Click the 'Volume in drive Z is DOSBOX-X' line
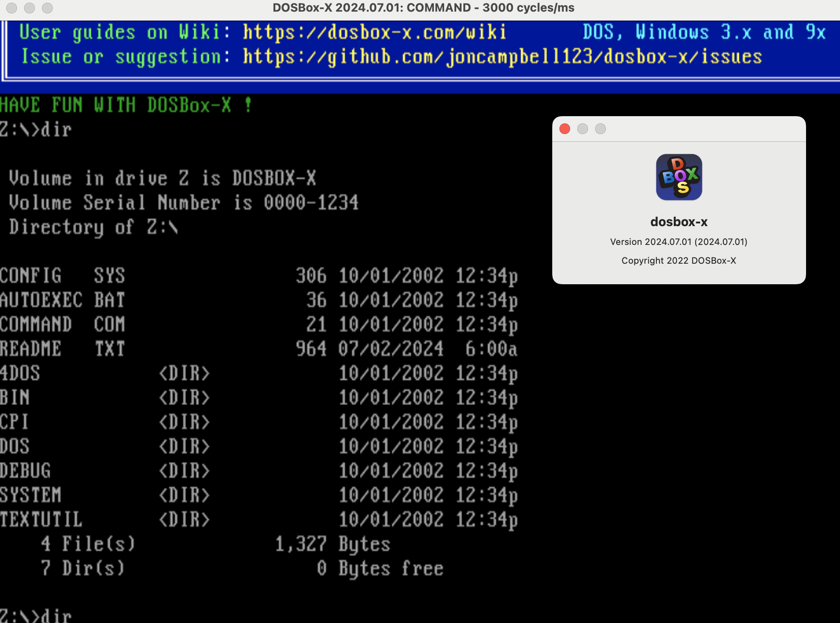The height and width of the screenshot is (623, 840). tap(163, 178)
